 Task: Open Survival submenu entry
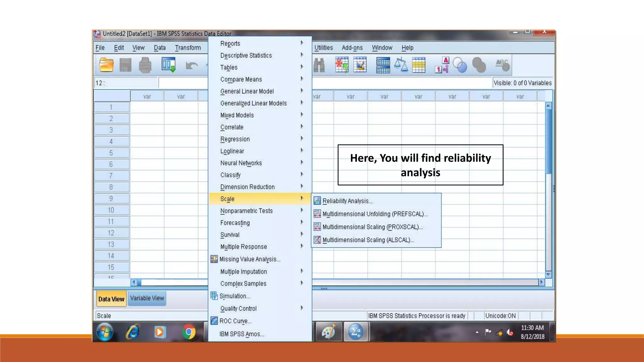pyautogui.click(x=260, y=234)
